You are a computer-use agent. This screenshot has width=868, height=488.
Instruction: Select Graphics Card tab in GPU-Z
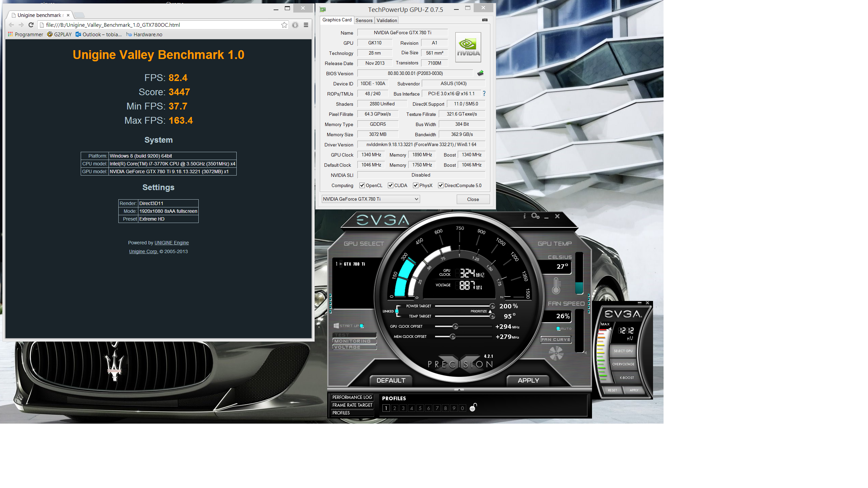click(x=337, y=20)
